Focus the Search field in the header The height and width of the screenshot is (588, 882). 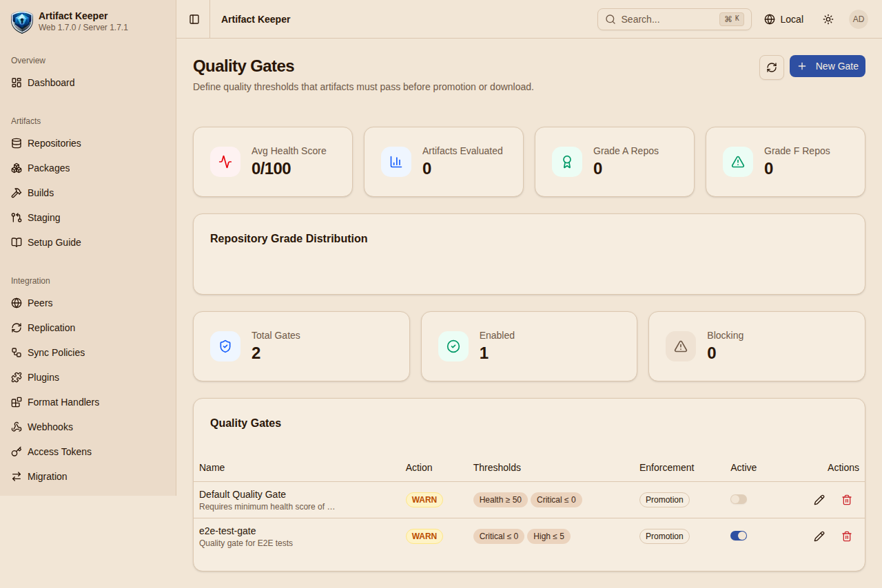(x=675, y=19)
